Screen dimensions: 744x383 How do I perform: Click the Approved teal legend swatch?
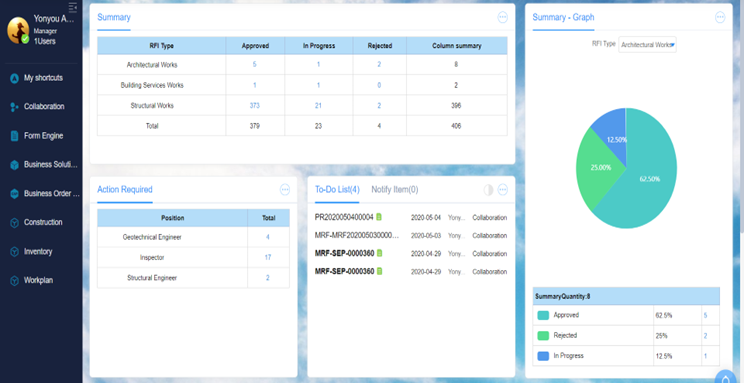point(543,315)
